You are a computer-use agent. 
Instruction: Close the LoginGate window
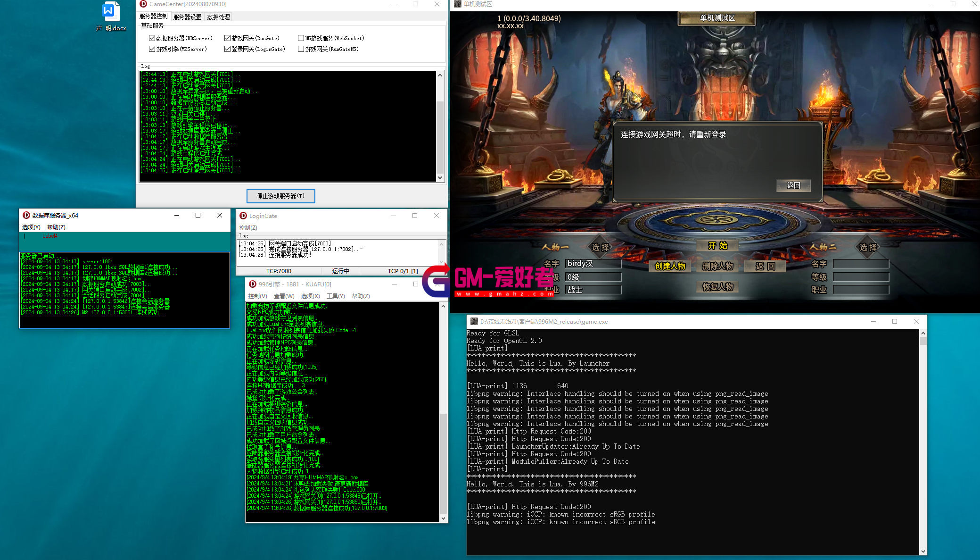(436, 216)
